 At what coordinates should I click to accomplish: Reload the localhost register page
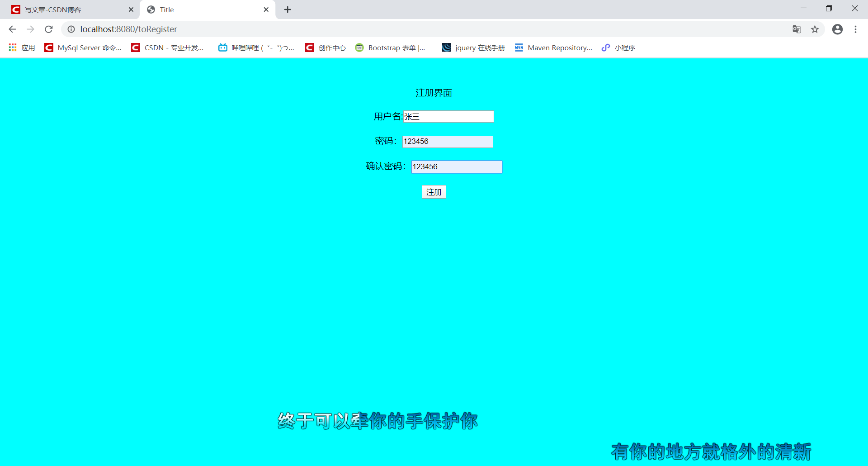point(49,29)
